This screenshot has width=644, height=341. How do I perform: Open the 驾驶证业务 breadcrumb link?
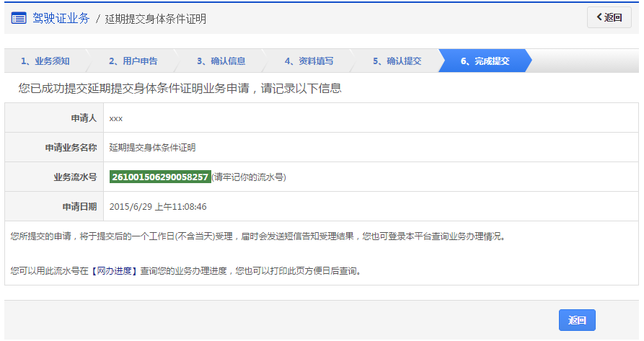pyautogui.click(x=61, y=19)
